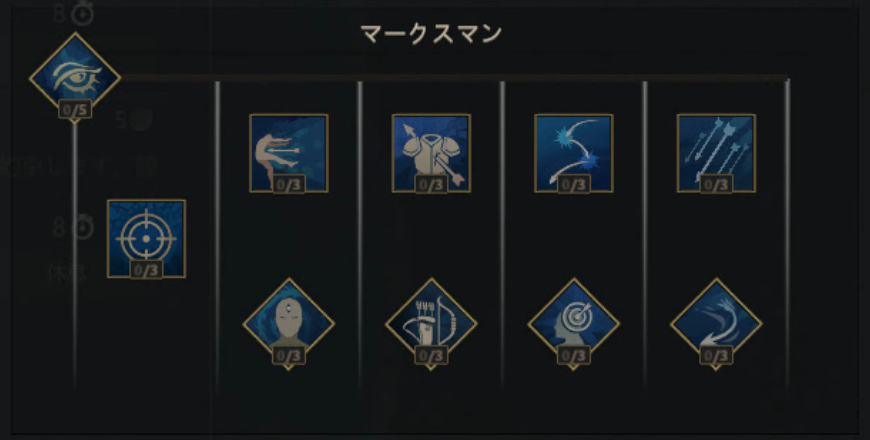Click the 0/3 badge on arrow volley skill
870x440 pixels.
pyautogui.click(x=716, y=184)
